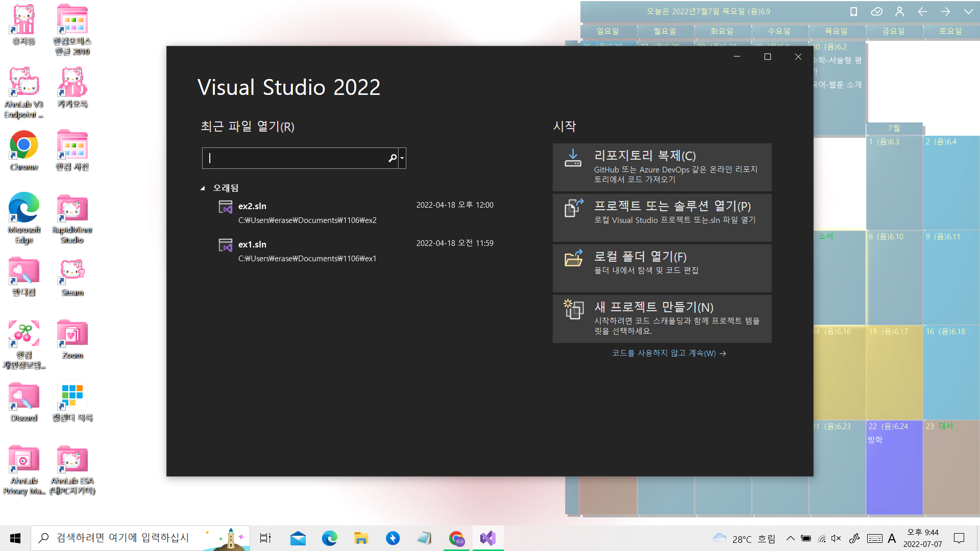The height and width of the screenshot is (551, 980).
Task: Select the 금요일 column header in calendar
Action: coord(893,31)
